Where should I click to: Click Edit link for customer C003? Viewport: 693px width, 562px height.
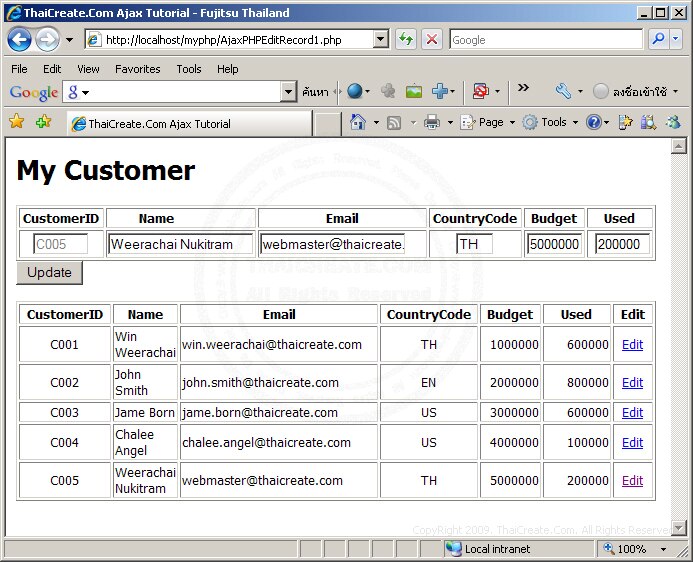(x=632, y=413)
